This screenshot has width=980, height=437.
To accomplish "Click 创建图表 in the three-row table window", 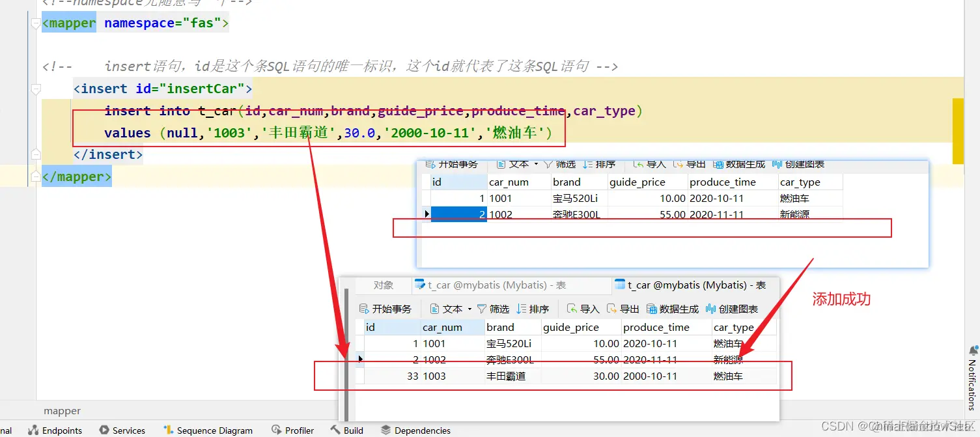I will click(x=732, y=309).
